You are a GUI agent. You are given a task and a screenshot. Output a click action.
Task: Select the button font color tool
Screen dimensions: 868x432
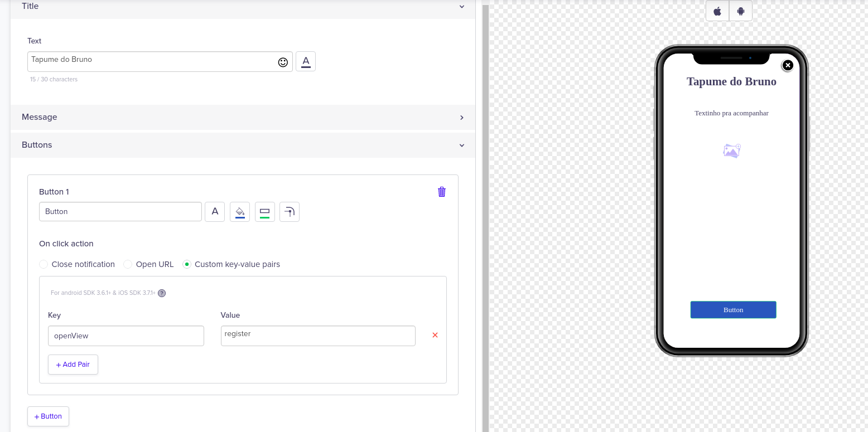(215, 211)
